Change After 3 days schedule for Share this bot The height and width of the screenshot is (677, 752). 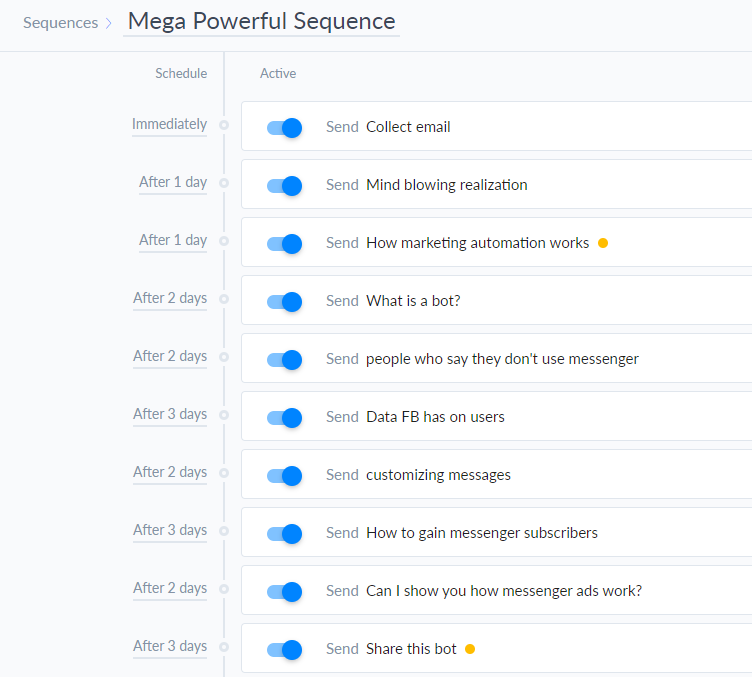(170, 647)
